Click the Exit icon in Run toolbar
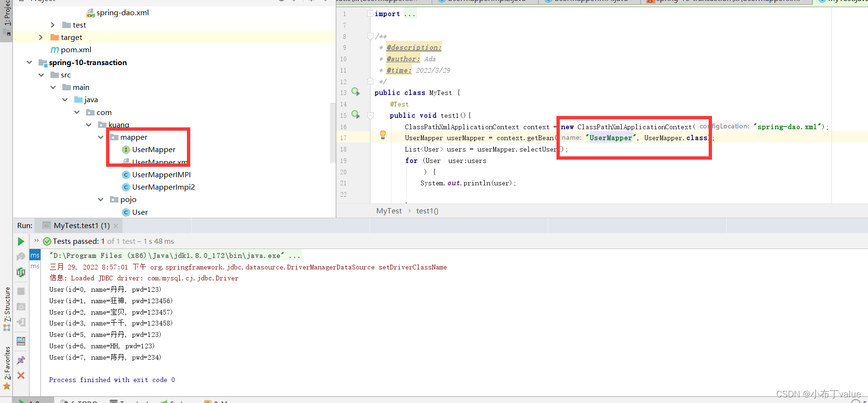The width and height of the screenshot is (868, 403). tap(21, 322)
